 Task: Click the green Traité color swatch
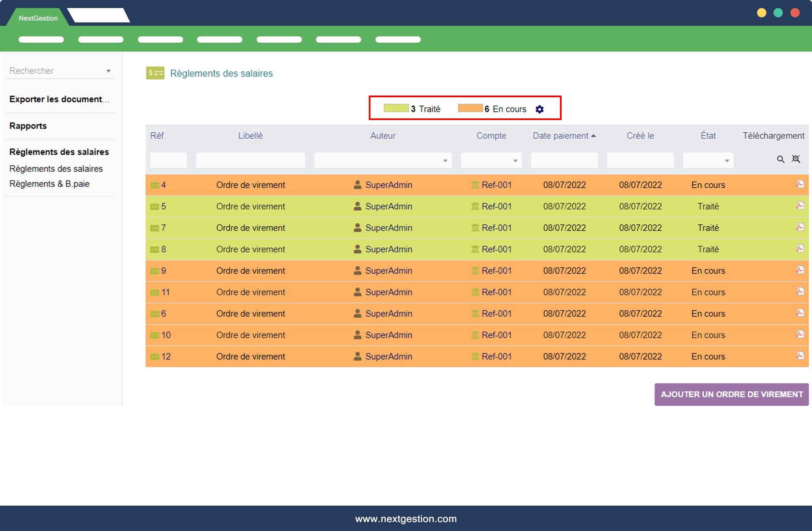396,108
